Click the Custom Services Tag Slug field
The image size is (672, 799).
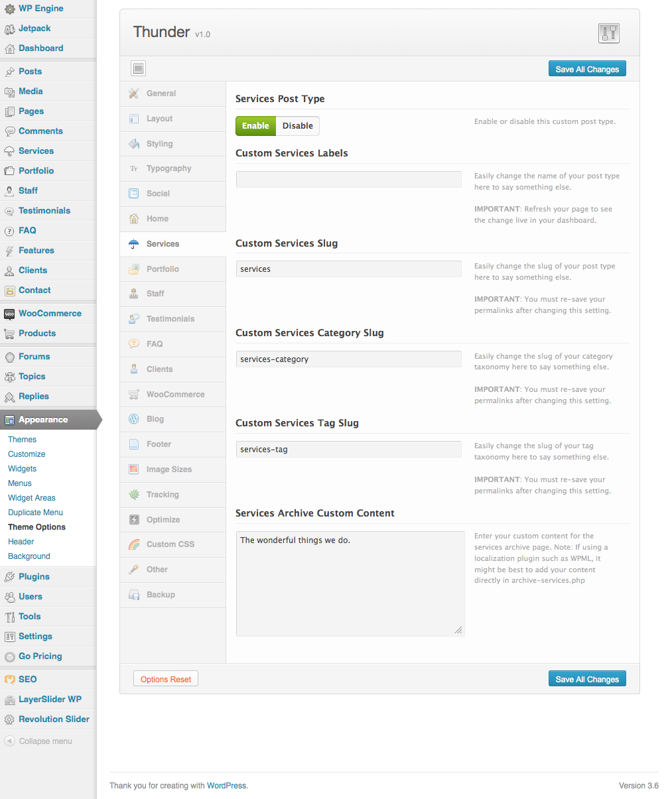[348, 450]
